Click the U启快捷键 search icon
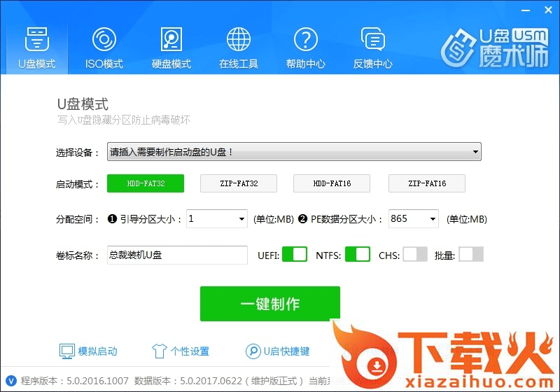Image resolution: width=560 pixels, height=392 pixels. coord(253,351)
